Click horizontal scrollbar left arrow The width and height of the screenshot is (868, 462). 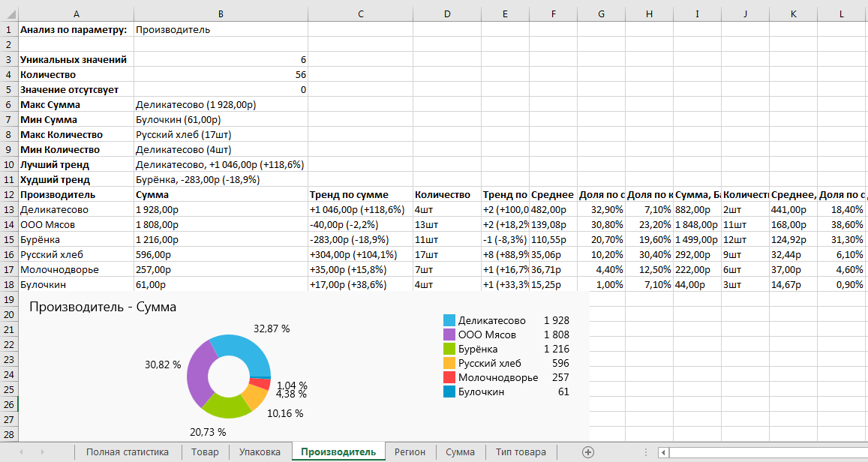(663, 452)
